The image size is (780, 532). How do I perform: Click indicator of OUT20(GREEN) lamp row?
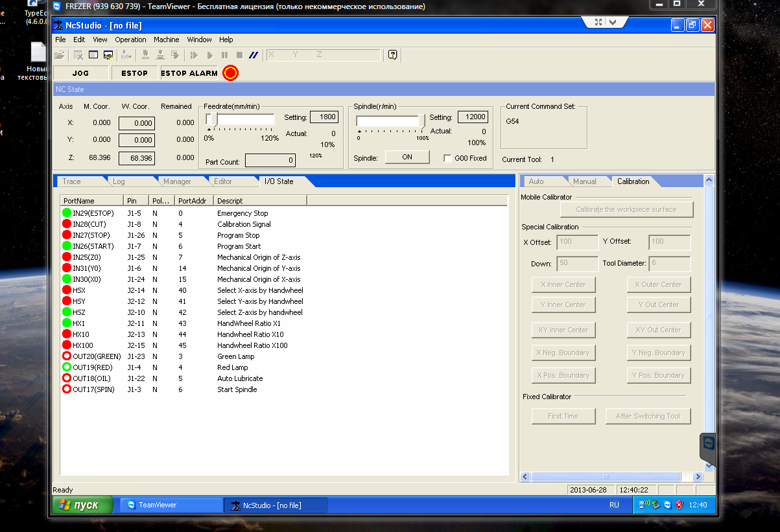tap(66, 356)
